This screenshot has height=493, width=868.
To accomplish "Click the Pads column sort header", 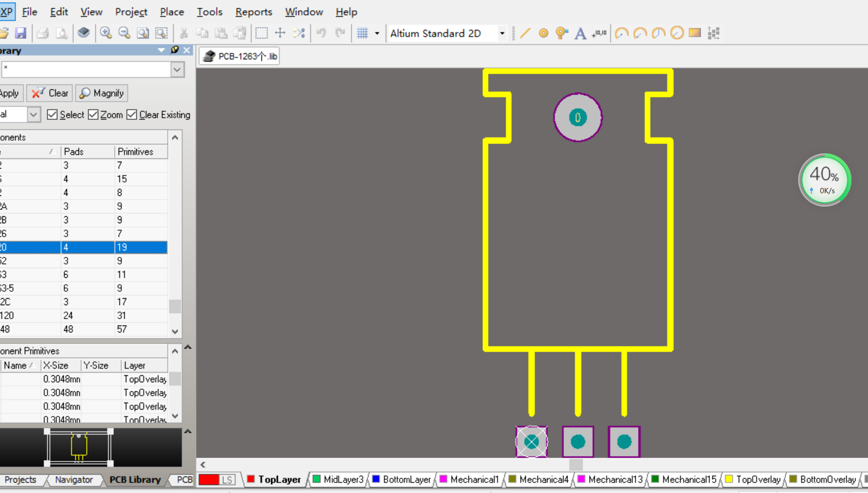I will 88,152.
